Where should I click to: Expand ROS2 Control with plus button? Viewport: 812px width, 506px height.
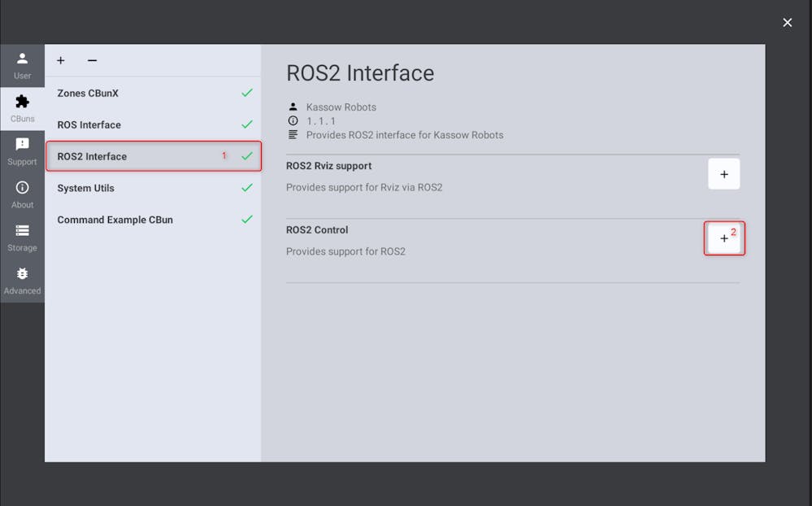(x=723, y=238)
